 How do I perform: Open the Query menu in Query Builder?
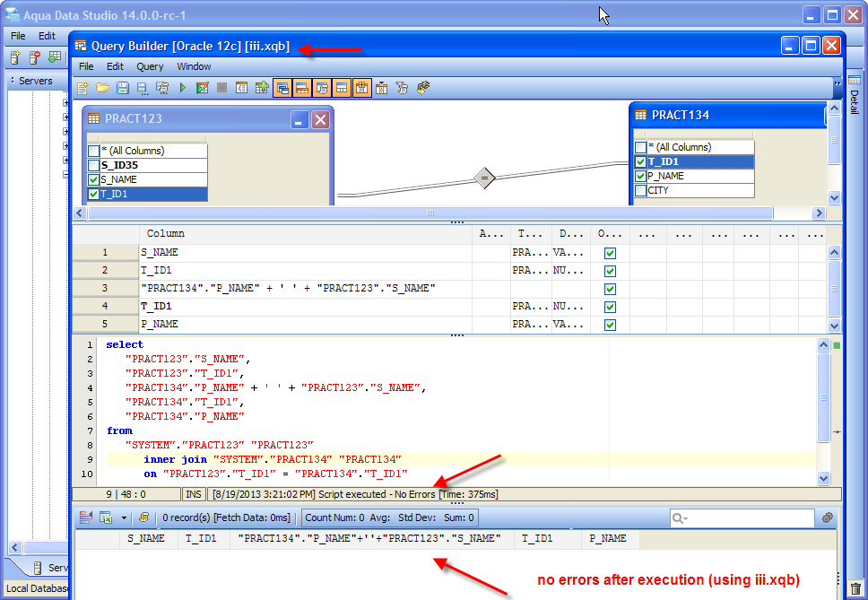pyautogui.click(x=150, y=66)
